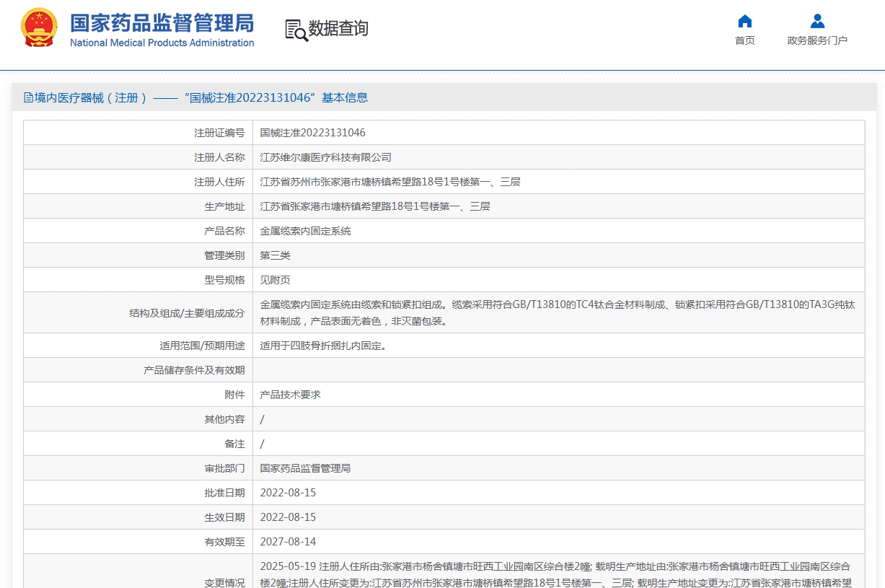The height and width of the screenshot is (588, 885).
Task: Click the 批准日期 label
Action: (x=224, y=493)
